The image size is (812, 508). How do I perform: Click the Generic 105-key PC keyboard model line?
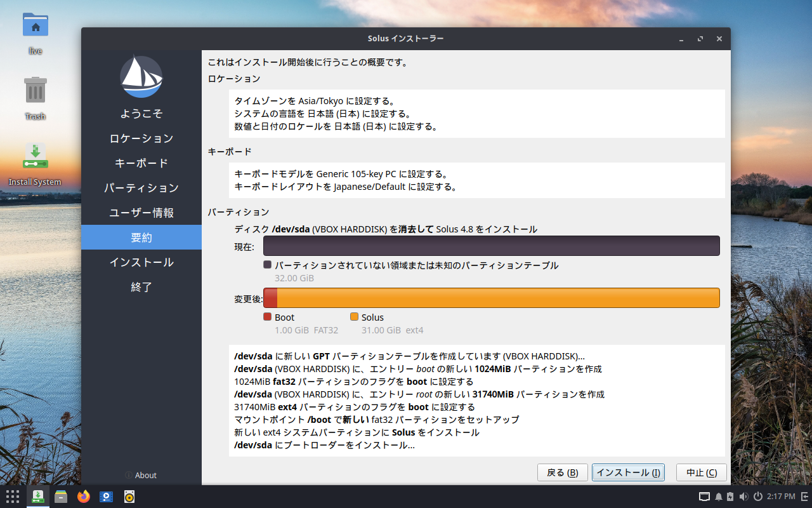click(341, 174)
